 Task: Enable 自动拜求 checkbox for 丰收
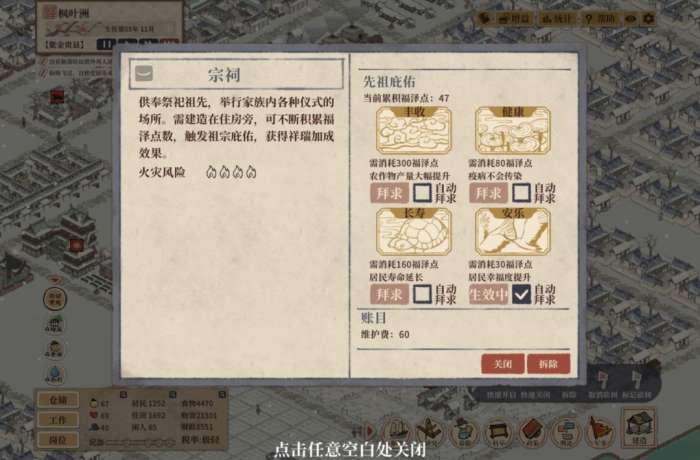click(x=422, y=193)
